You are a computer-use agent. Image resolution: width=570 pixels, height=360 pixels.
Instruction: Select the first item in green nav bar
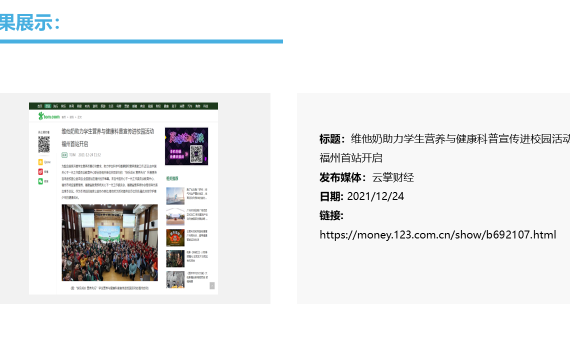tap(40, 106)
